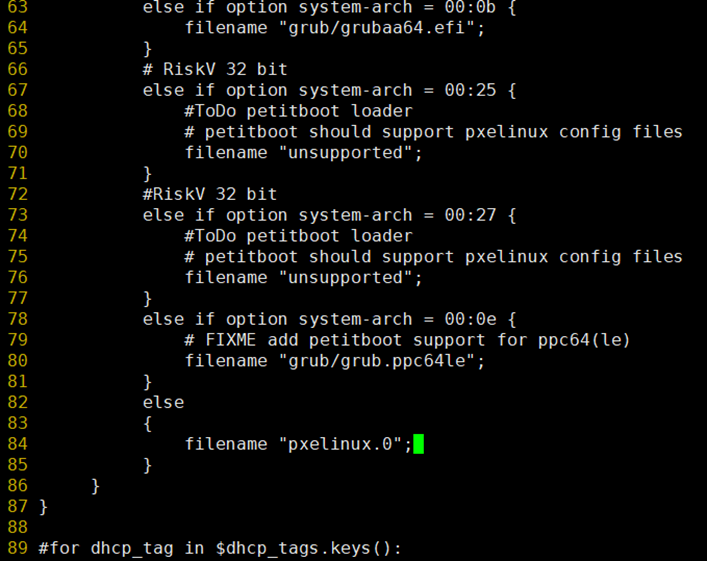
Task: Click "#ToDo petitboot loader" on line 68
Action: 298,111
